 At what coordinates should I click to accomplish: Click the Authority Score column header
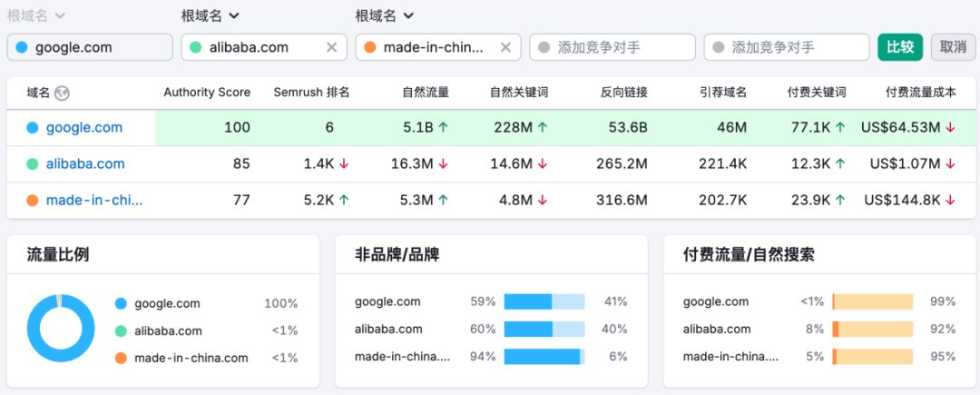tap(207, 93)
